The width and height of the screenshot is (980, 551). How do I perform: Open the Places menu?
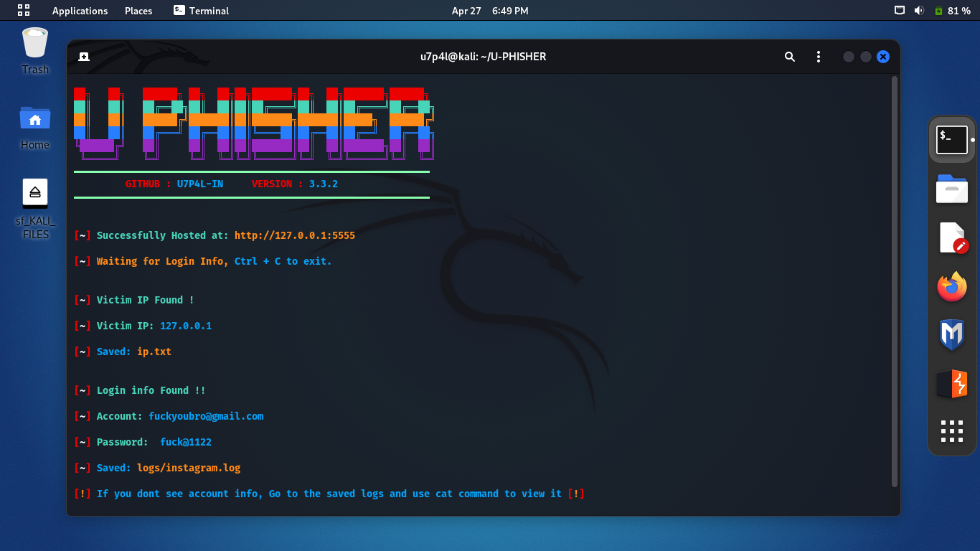138,11
